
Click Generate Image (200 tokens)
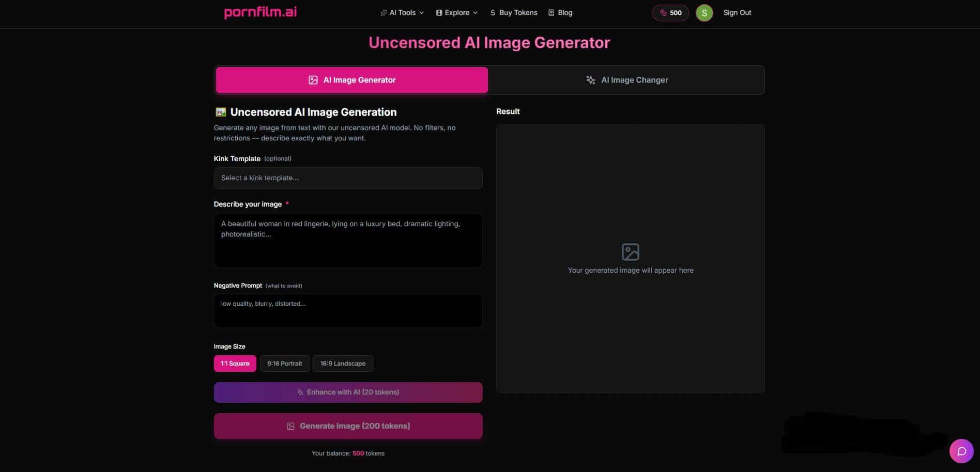click(x=348, y=426)
